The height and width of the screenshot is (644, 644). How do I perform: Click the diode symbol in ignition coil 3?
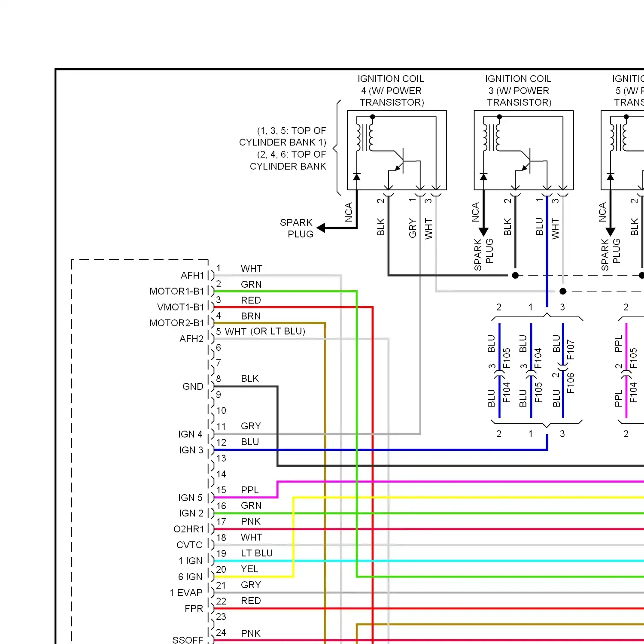[483, 176]
